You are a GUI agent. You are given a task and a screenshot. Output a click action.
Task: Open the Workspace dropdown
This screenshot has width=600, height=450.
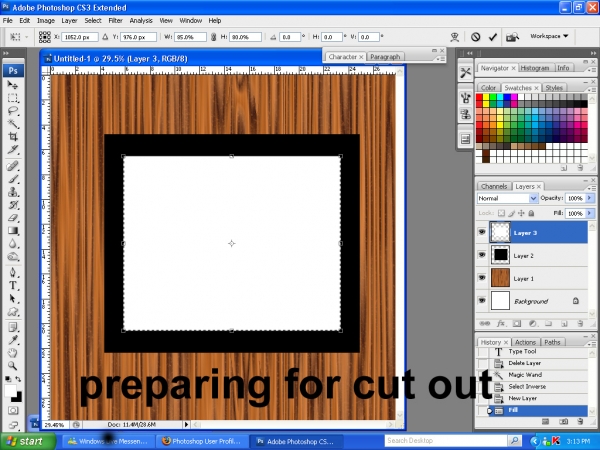click(549, 36)
